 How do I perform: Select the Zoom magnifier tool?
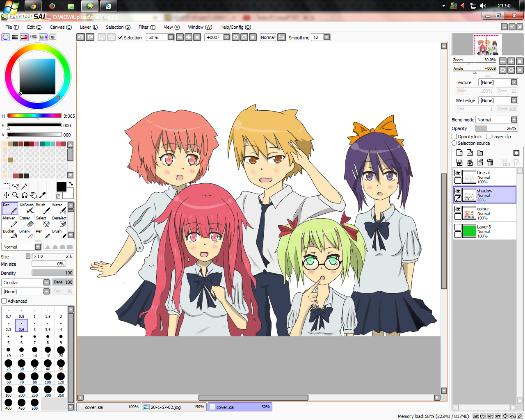16,195
